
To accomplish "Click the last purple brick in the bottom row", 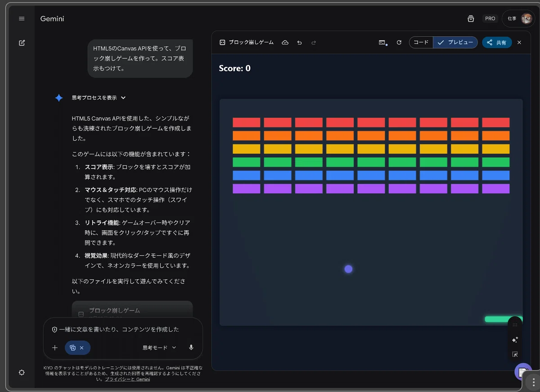I will coord(496,188).
